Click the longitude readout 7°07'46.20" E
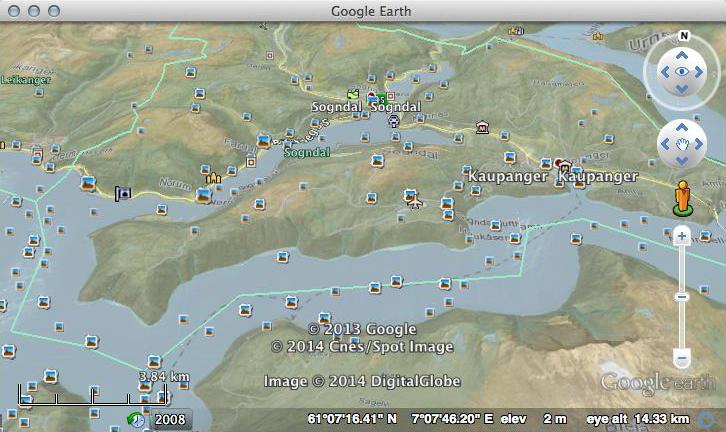The width and height of the screenshot is (726, 432). pyautogui.click(x=452, y=419)
